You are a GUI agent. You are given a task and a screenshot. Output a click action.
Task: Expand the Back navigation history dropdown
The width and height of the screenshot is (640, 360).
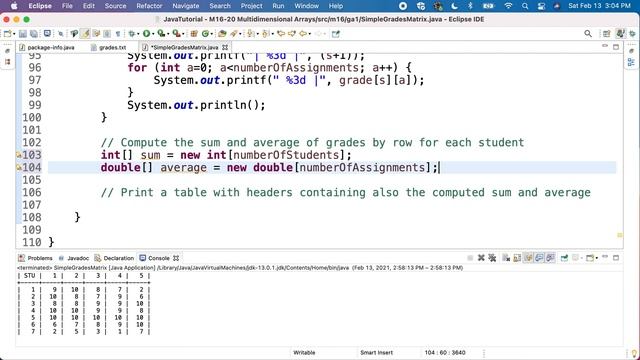click(309, 34)
